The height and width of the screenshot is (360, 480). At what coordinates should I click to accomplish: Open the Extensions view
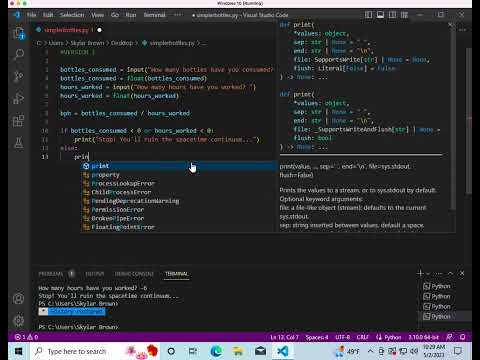pyautogui.click(x=19, y=121)
